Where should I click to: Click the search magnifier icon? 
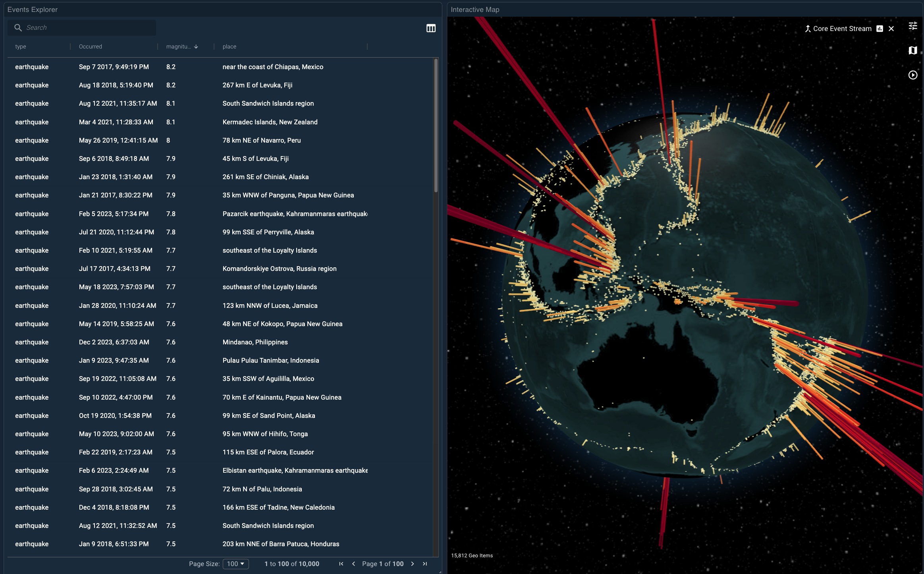(x=18, y=27)
